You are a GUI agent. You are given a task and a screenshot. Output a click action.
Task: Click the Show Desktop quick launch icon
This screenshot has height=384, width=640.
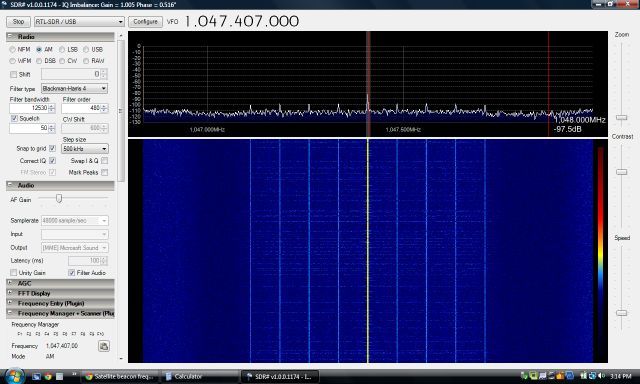pyautogui.click(x=36, y=376)
